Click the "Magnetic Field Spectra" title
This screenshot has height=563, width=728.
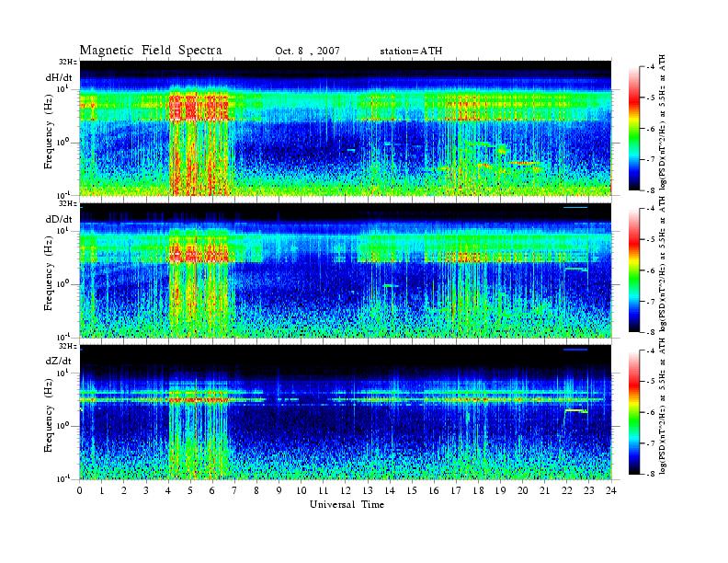[151, 51]
